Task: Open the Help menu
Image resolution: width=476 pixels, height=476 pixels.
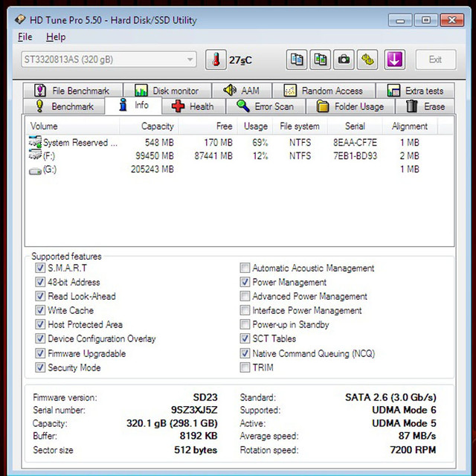Action: coord(56,37)
